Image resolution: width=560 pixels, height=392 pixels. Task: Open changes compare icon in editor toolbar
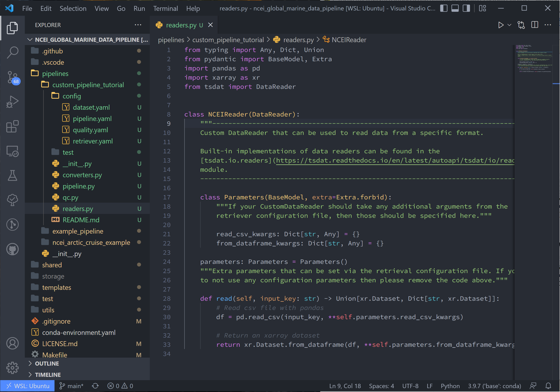pos(521,25)
